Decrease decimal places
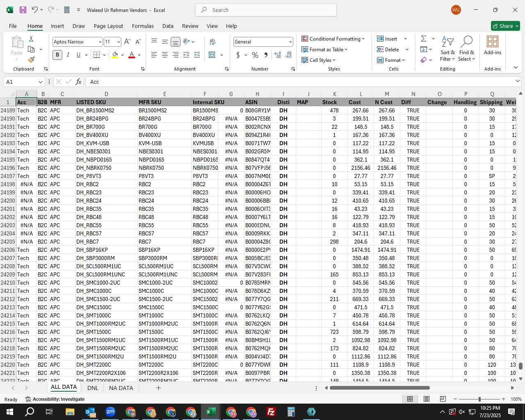The height and width of the screenshot is (420, 525). 288,55
